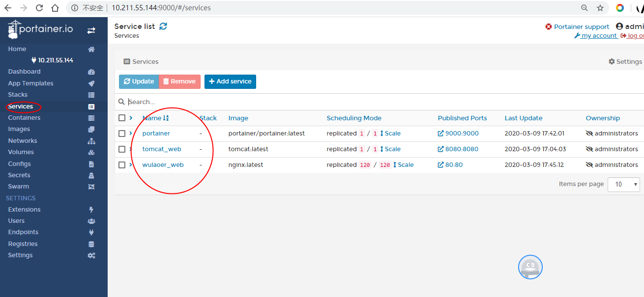Select all services with header checkbox
The width and height of the screenshot is (644, 297).
(122, 118)
